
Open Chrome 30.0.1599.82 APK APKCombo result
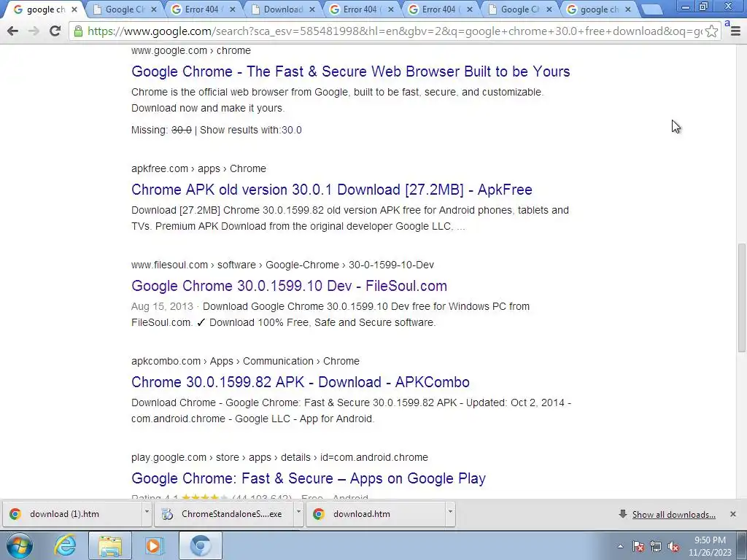coord(301,382)
